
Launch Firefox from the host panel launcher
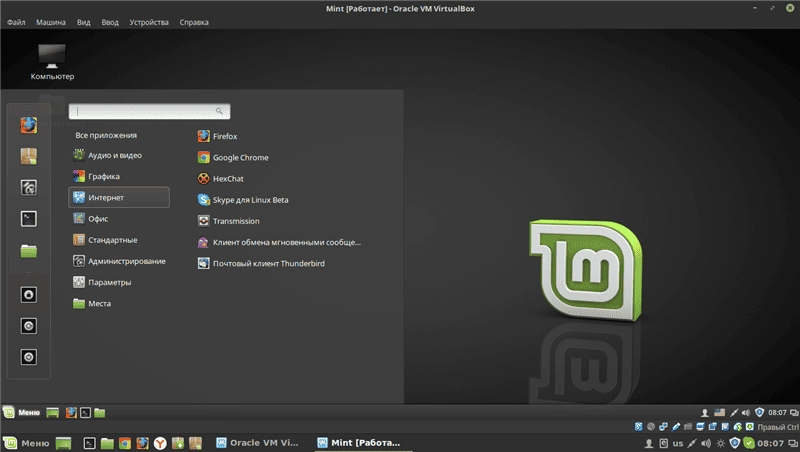point(142,443)
